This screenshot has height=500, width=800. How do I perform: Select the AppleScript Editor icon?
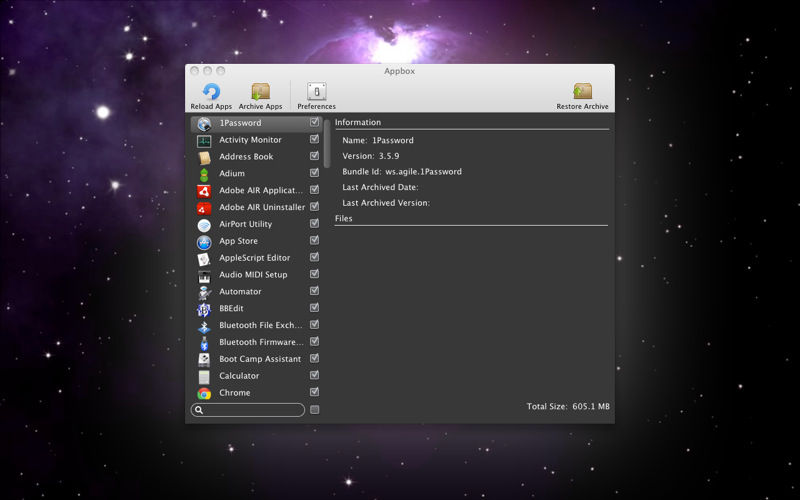tap(204, 259)
